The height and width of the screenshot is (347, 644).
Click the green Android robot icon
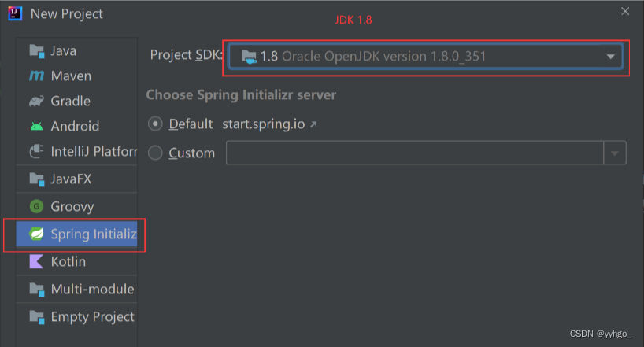click(36, 127)
